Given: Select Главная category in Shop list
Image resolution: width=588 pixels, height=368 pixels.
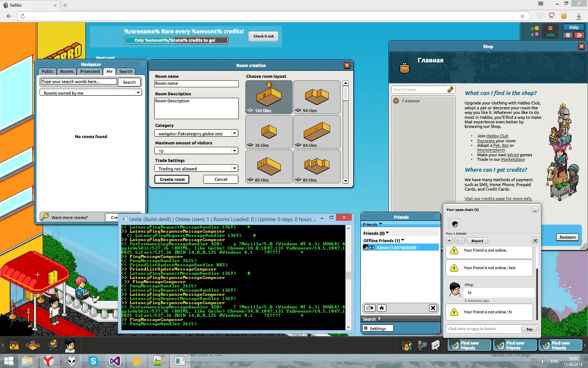Looking at the screenshot, I should pos(423,101).
